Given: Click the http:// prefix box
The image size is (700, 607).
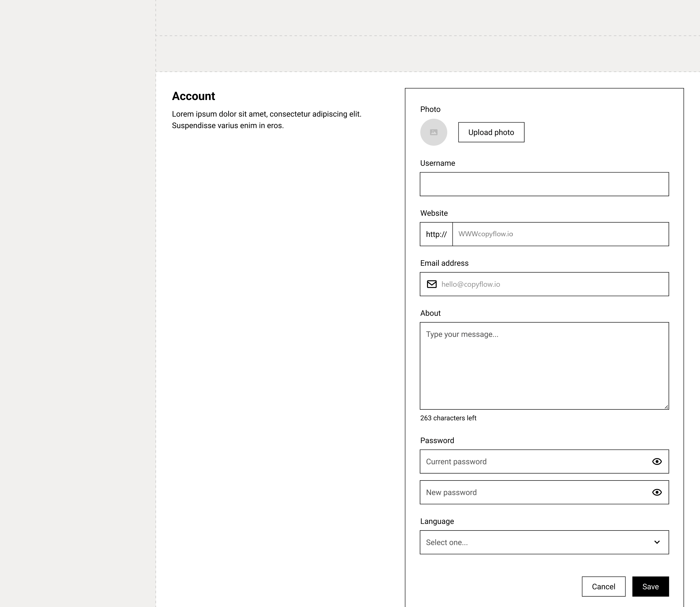Looking at the screenshot, I should coord(436,234).
